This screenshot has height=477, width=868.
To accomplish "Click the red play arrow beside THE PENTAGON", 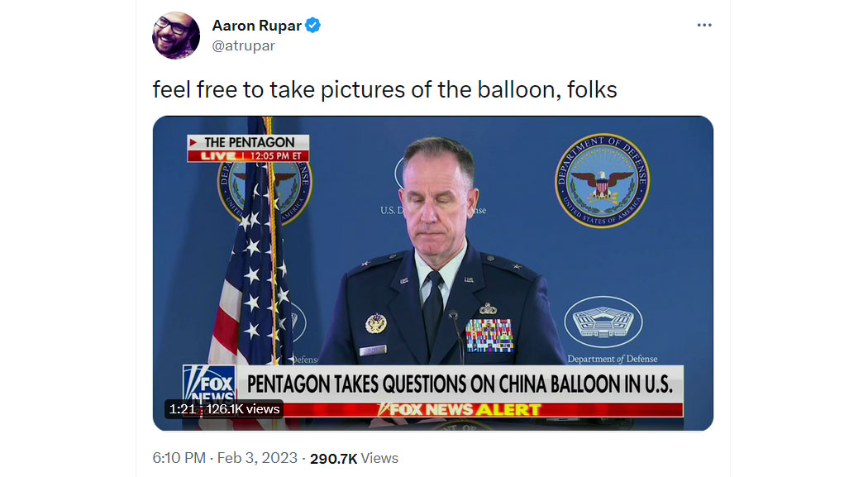I will point(193,142).
